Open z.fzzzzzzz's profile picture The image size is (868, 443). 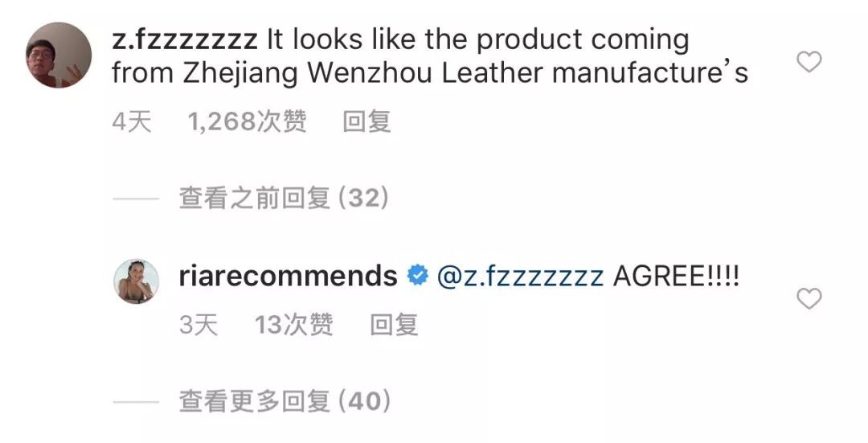59,55
